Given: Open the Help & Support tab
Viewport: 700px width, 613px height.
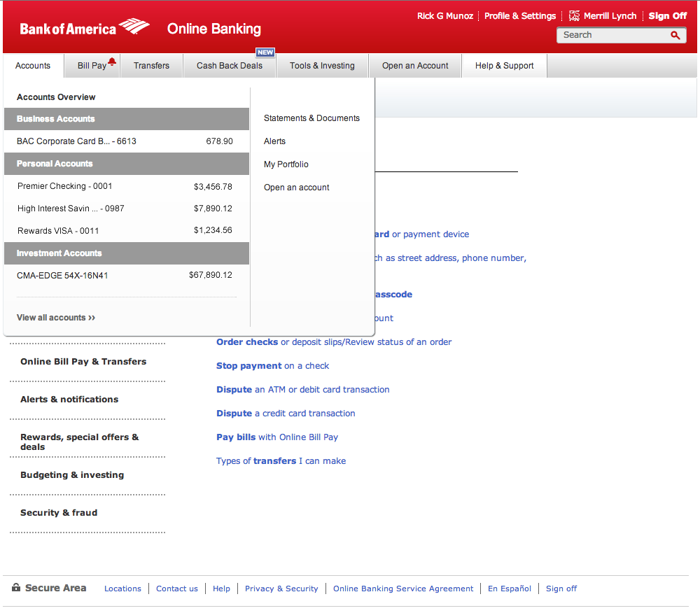Looking at the screenshot, I should [504, 66].
